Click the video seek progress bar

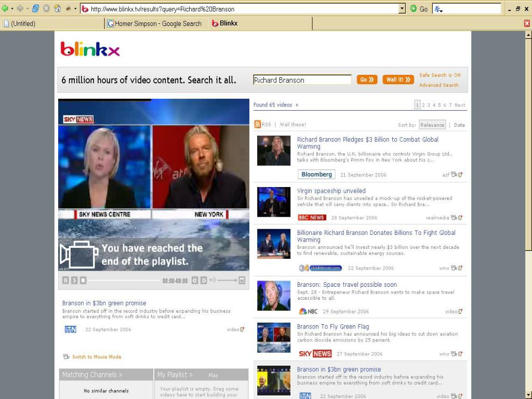coord(124,280)
